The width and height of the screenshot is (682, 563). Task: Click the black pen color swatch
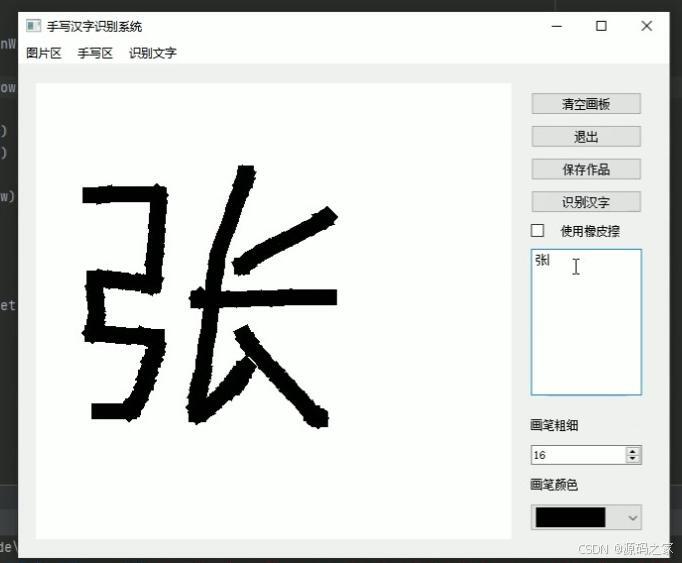click(x=570, y=517)
